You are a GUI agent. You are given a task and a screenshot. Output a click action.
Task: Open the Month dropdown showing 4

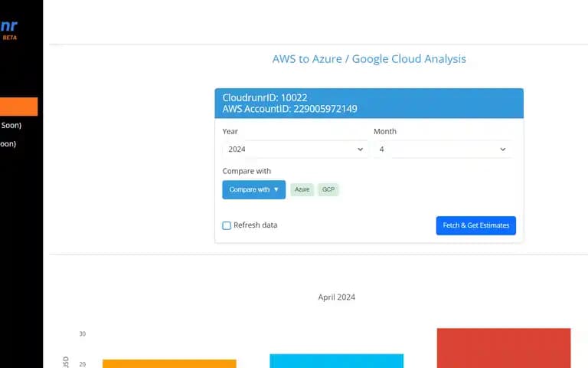point(443,149)
